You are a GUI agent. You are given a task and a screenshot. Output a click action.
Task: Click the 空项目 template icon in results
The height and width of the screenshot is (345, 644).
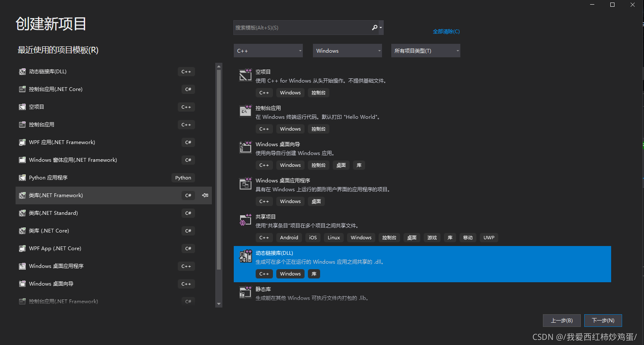[246, 75]
